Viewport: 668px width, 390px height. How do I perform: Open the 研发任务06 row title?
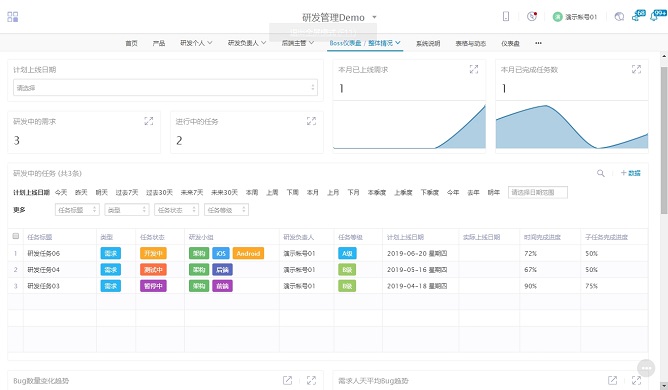[43, 254]
